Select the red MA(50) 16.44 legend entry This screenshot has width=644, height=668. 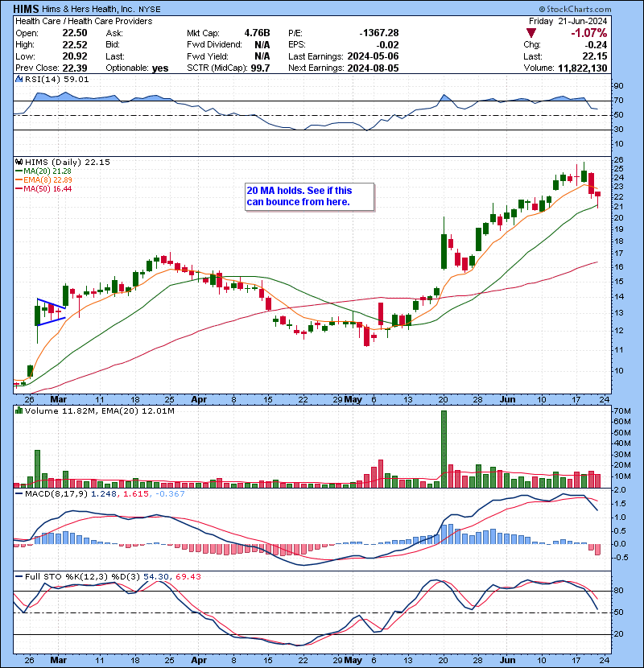(43, 188)
